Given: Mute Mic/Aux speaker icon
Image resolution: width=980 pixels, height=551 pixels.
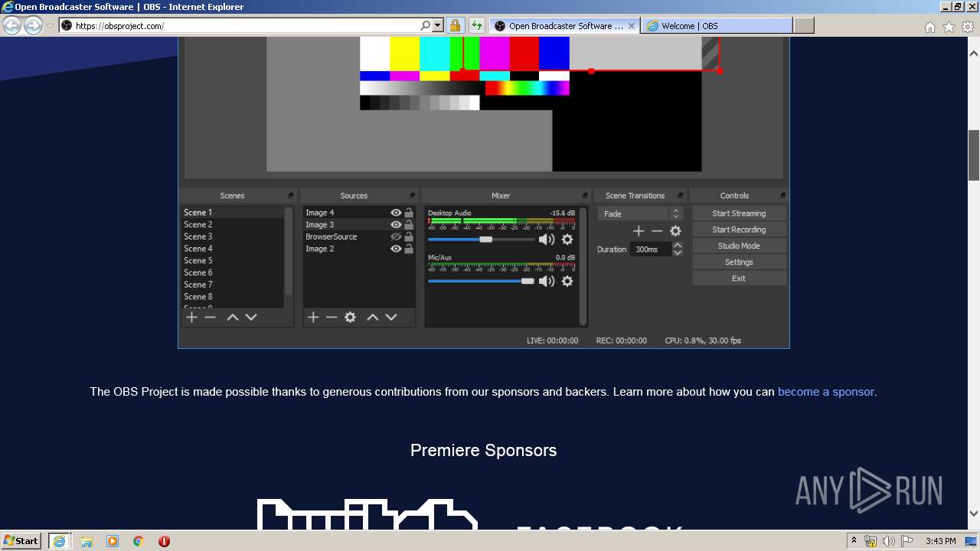Looking at the screenshot, I should point(547,281).
